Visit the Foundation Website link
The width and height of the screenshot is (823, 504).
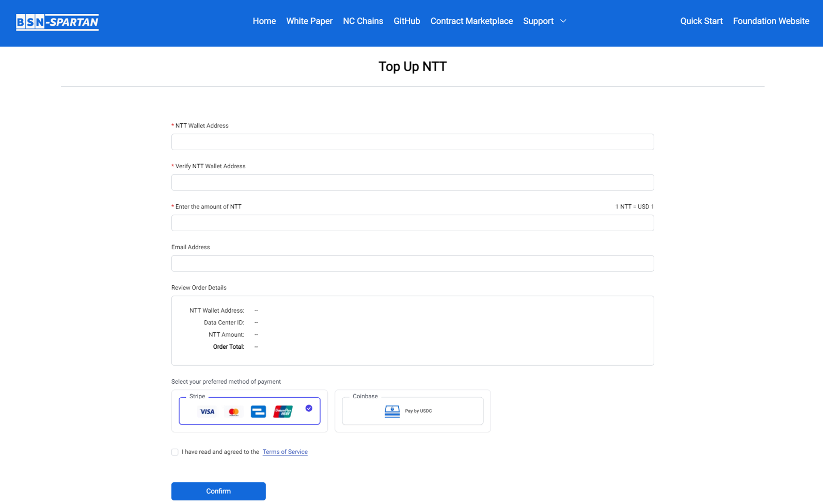(771, 21)
